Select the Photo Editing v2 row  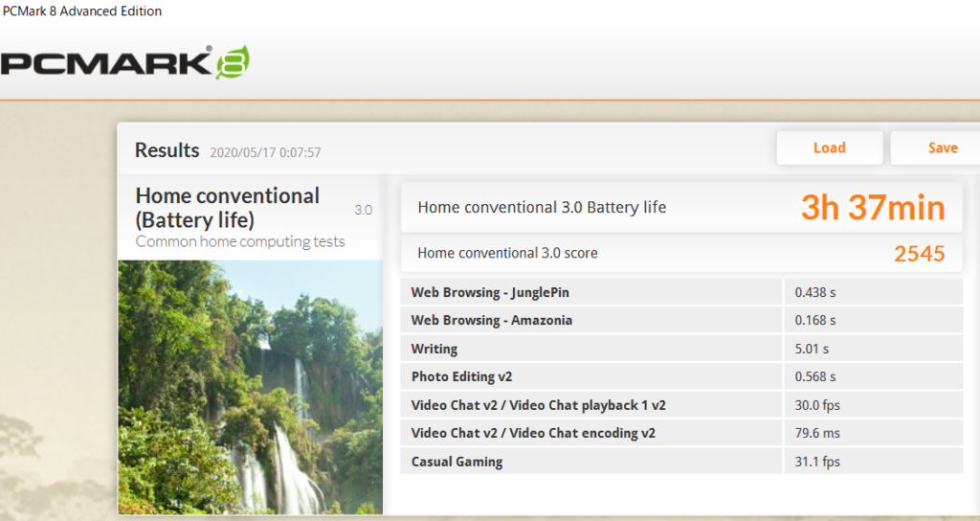point(681,376)
